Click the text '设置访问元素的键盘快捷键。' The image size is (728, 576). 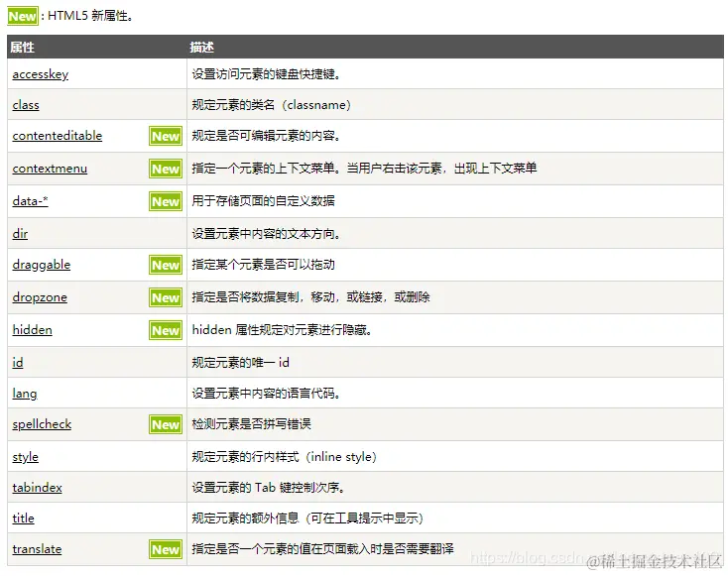pos(267,74)
